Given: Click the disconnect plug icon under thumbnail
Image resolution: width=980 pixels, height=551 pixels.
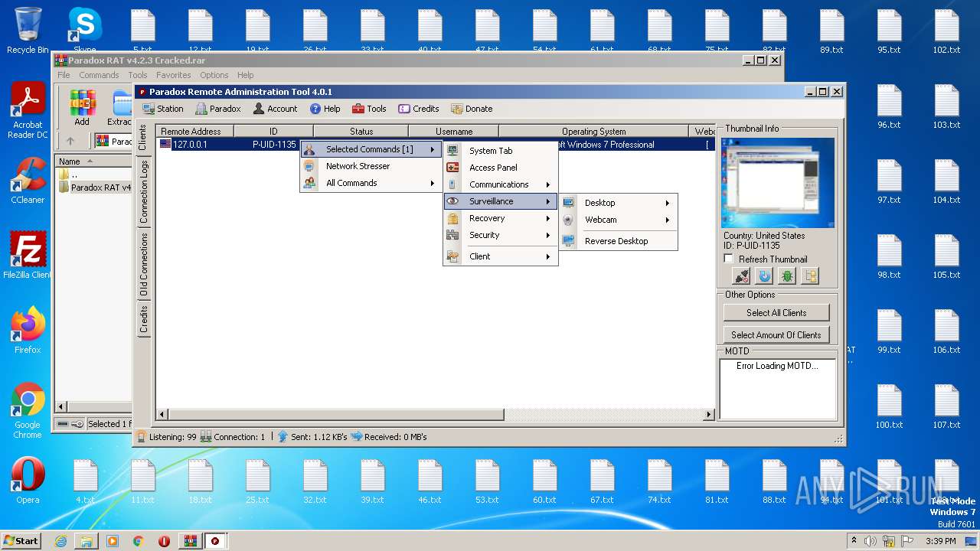Looking at the screenshot, I should coord(740,276).
